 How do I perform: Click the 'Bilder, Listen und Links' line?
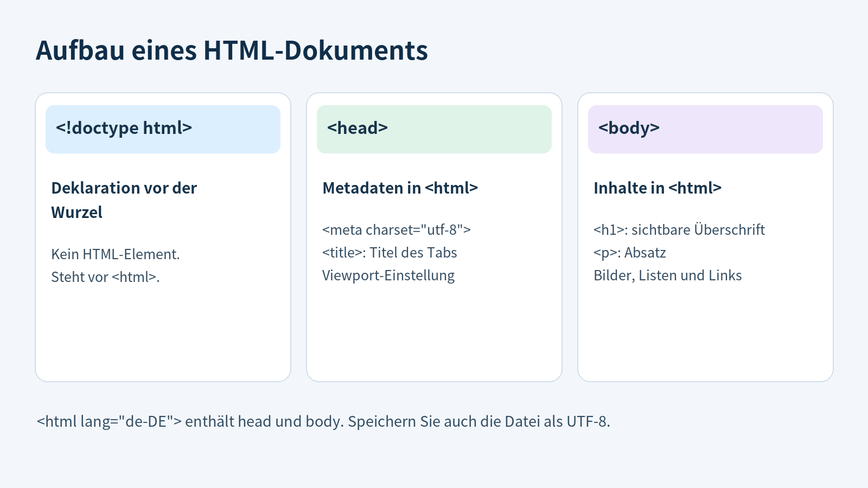668,275
